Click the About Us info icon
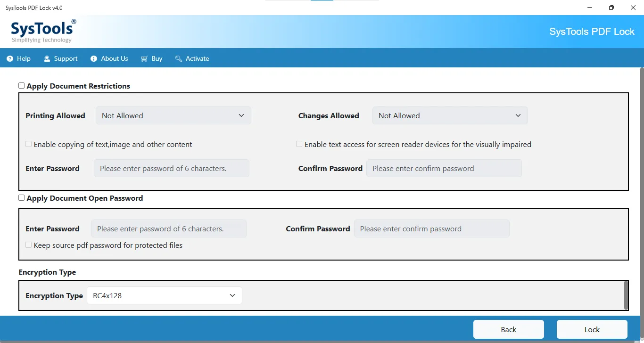Screen dimensions: 644x343 [93, 59]
